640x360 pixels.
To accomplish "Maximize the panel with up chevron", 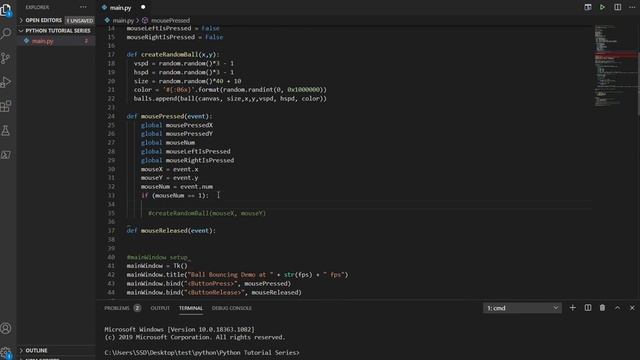I will 617,308.
